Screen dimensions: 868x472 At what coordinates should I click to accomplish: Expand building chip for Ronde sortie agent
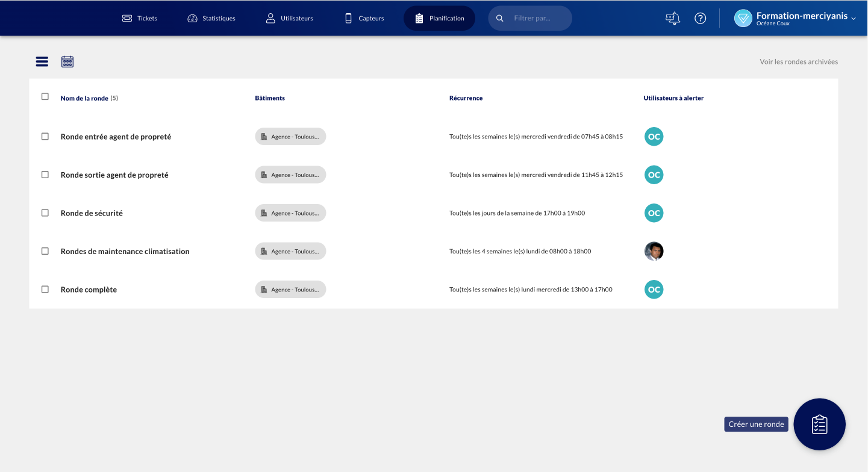[x=290, y=175]
